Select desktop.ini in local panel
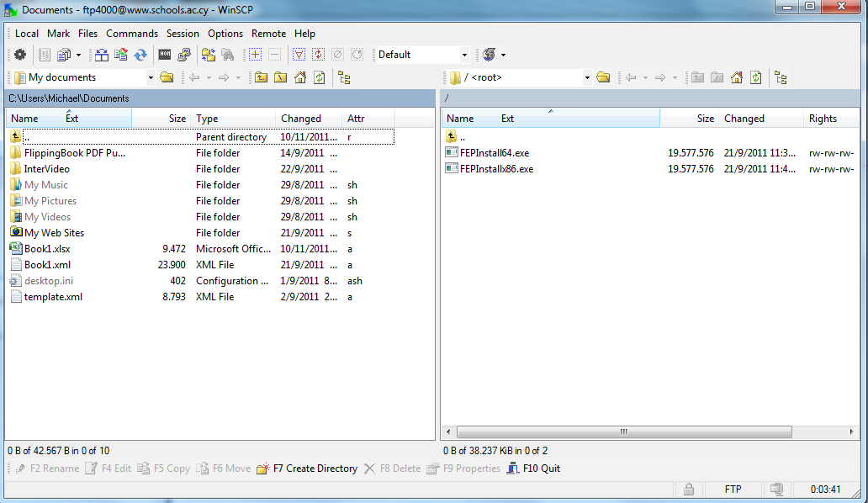Viewport: 868px width, 503px height. (x=48, y=281)
